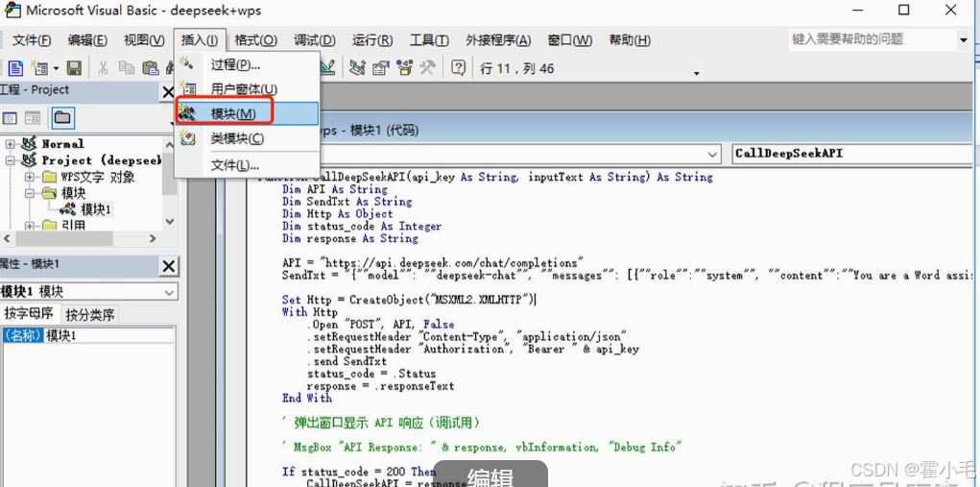Close the Project explorer panel
The height and width of the screenshot is (487, 980).
168,92
